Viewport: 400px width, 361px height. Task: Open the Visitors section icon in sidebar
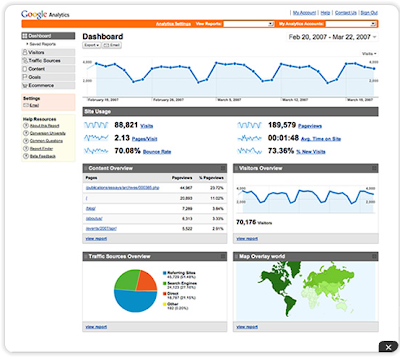pyautogui.click(x=24, y=52)
